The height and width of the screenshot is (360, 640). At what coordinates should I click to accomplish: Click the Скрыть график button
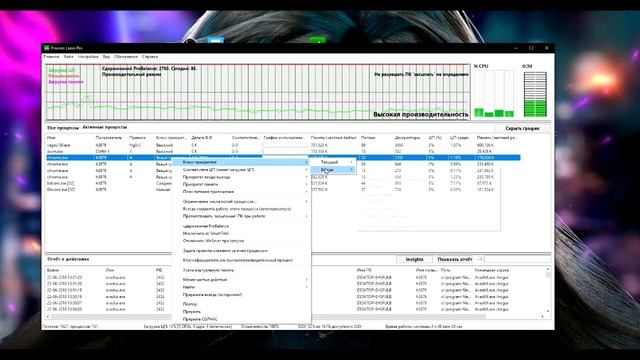coord(522,128)
